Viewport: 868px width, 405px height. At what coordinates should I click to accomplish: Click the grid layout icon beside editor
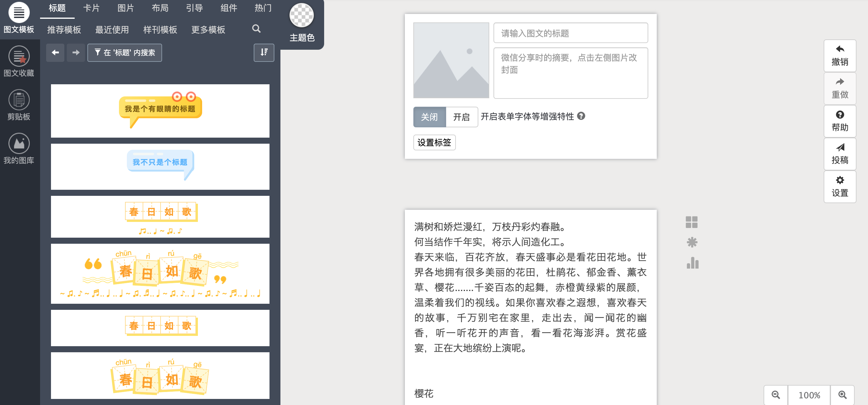(691, 222)
